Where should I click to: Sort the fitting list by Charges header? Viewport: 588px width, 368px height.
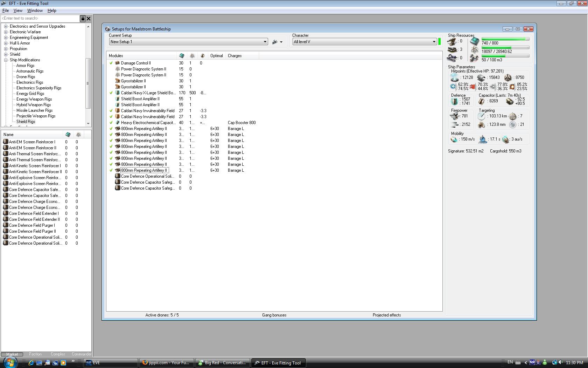(243, 56)
